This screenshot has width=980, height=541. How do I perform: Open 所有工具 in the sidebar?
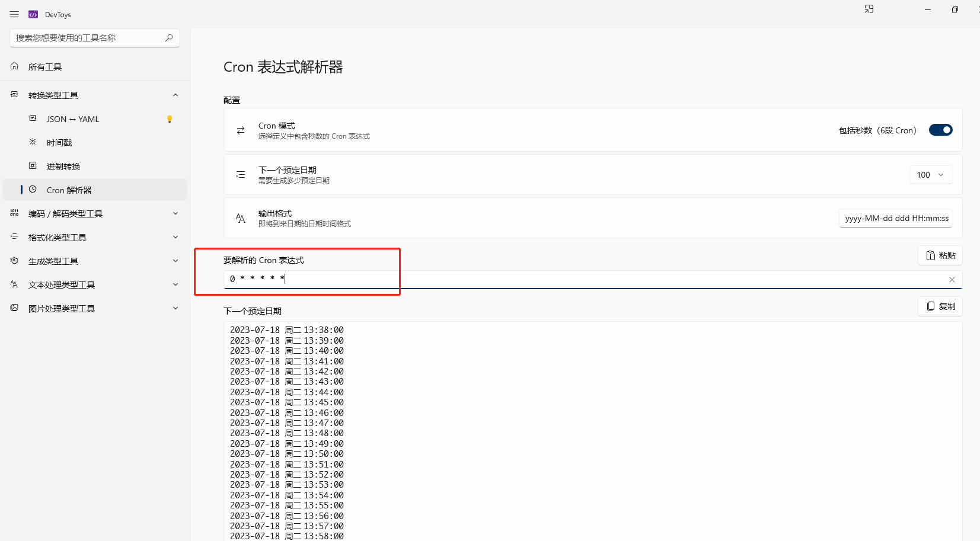pyautogui.click(x=95, y=66)
